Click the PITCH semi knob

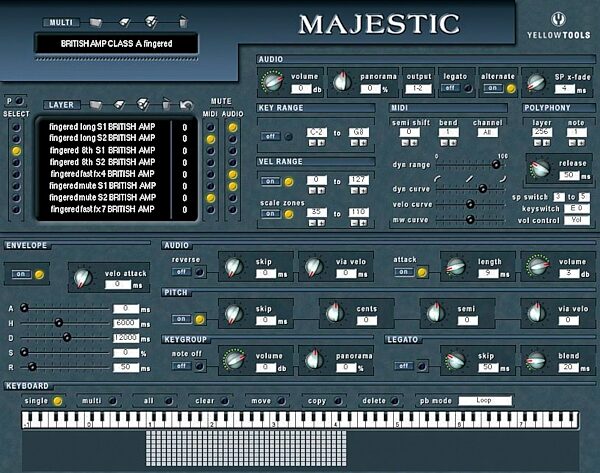point(435,313)
